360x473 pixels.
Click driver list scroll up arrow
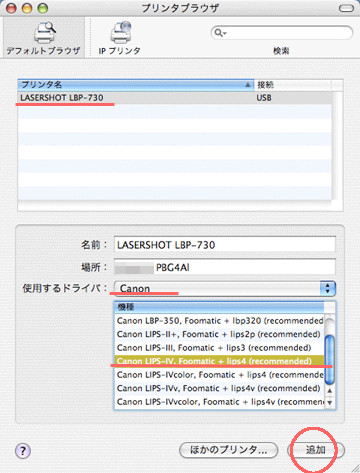(x=329, y=390)
